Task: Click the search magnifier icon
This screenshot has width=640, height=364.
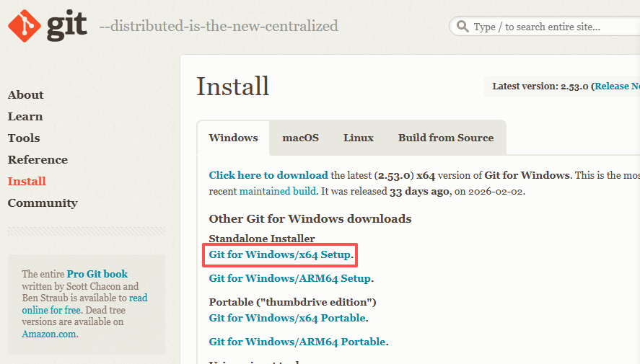Action: (x=463, y=27)
